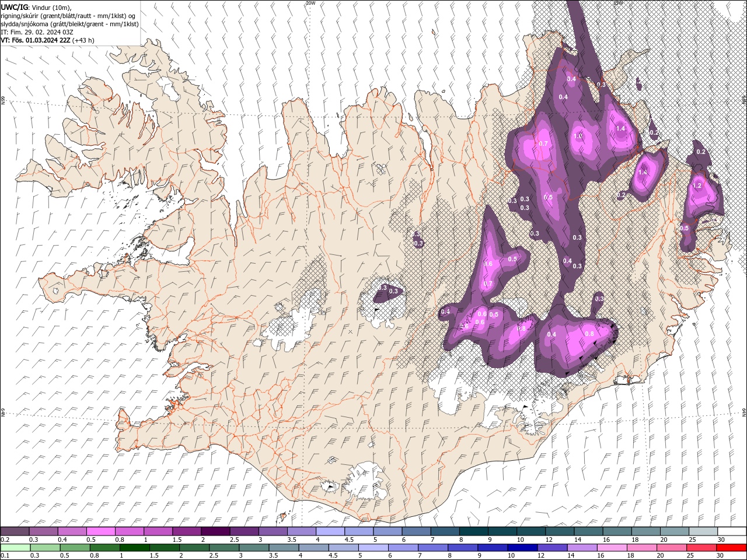The height and width of the screenshot is (560, 747).
Task: Click the snow scale swatch starting at 7
Action: [x=445, y=531]
